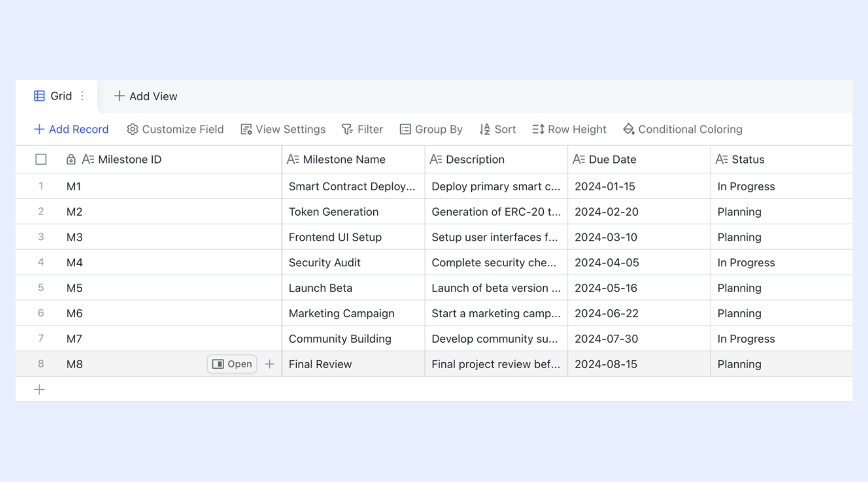This screenshot has height=482, width=868.
Task: Open the Conditional Coloring menu
Action: pos(683,129)
